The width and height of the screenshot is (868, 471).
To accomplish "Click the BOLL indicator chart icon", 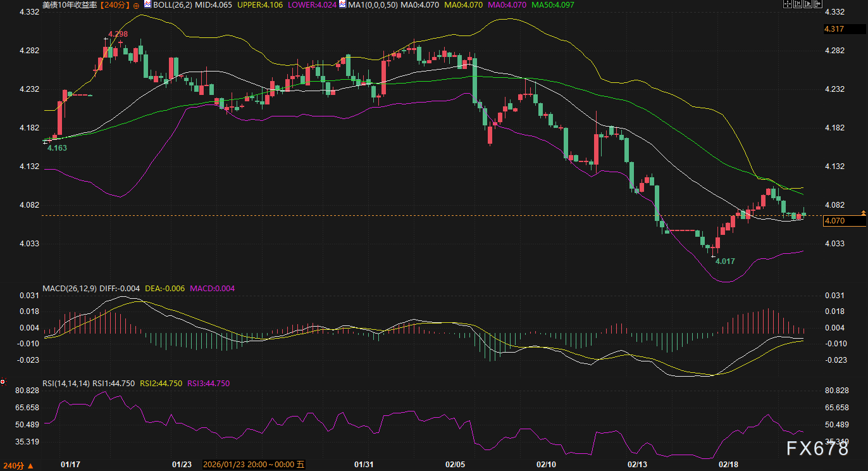I will tap(147, 4).
